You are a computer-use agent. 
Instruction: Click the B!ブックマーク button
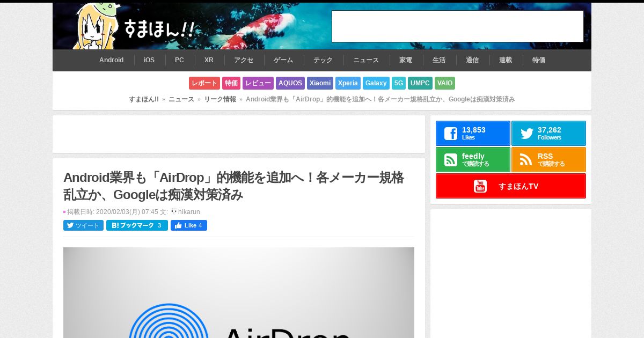137,225
